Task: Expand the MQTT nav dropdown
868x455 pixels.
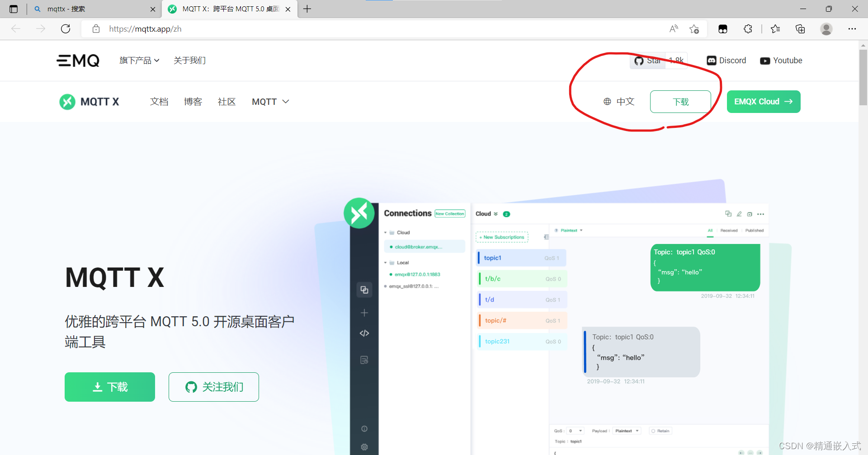Action: 270,102
